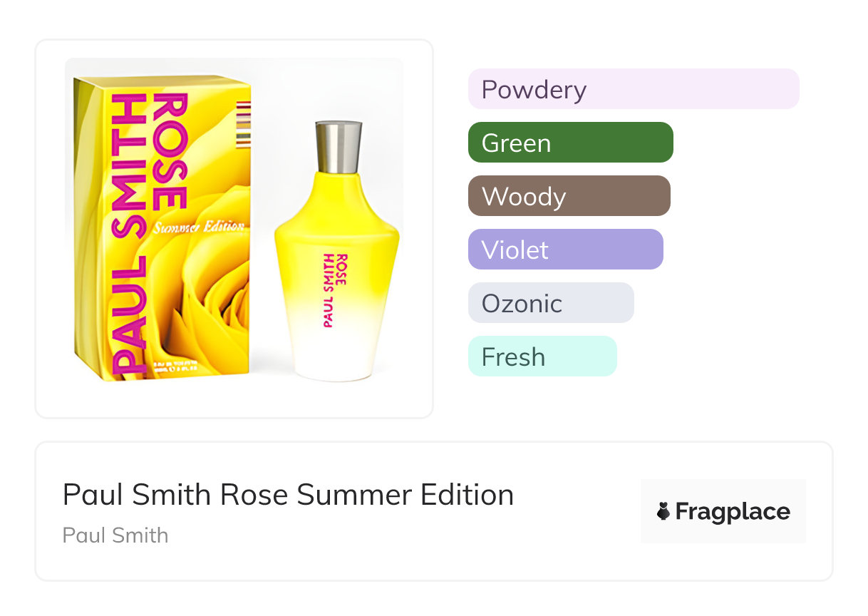868x616 pixels.
Task: Select the Powdery accord bar
Action: pos(633,89)
